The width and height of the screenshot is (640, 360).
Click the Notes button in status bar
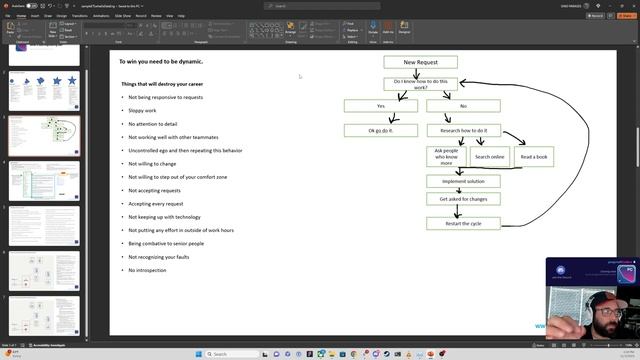pos(538,345)
